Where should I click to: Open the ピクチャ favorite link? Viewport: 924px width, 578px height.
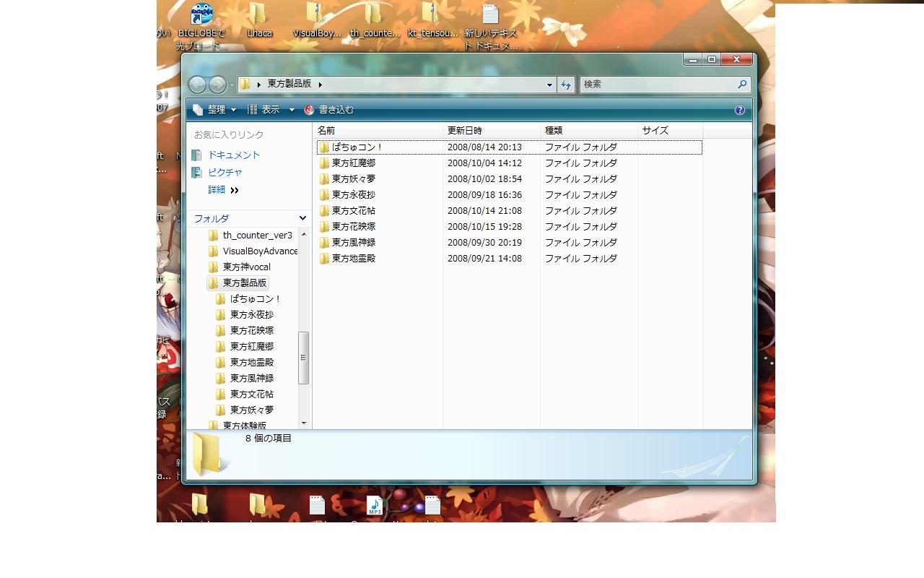tap(225, 173)
